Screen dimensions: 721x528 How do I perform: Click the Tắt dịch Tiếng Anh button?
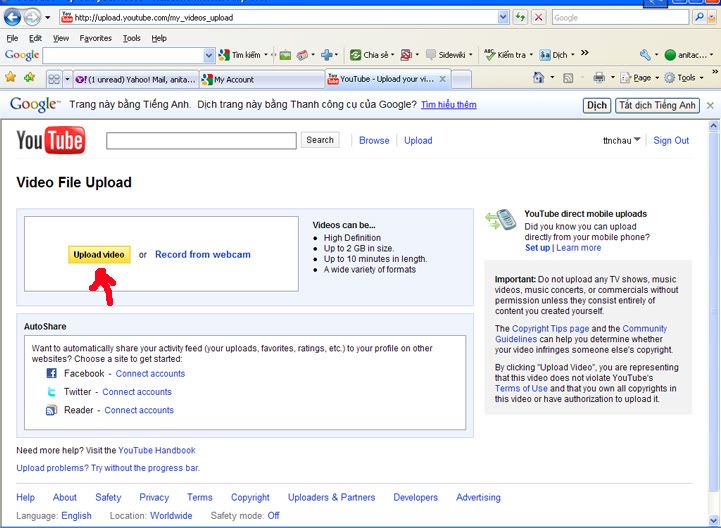coord(657,105)
